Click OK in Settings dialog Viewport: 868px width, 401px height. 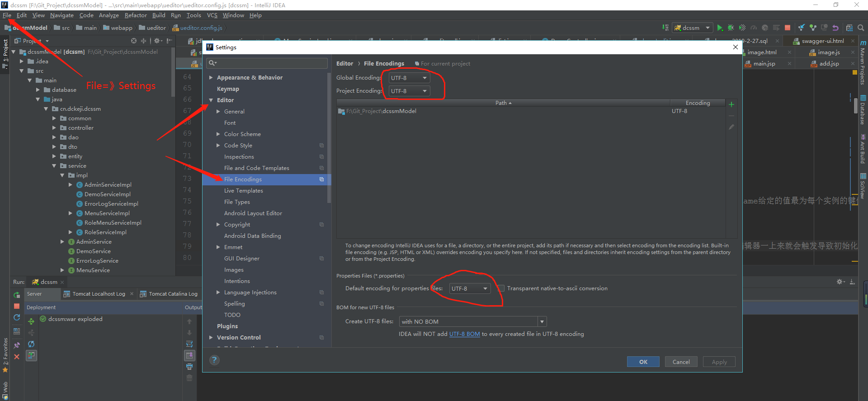643,362
